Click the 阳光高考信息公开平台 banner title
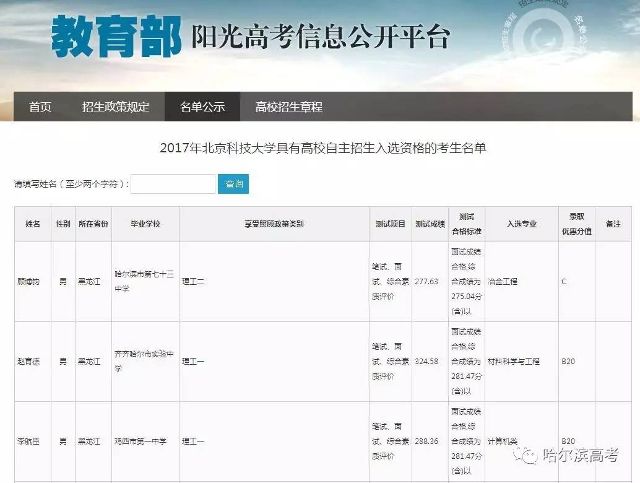This screenshot has height=483, width=640. 321,36
